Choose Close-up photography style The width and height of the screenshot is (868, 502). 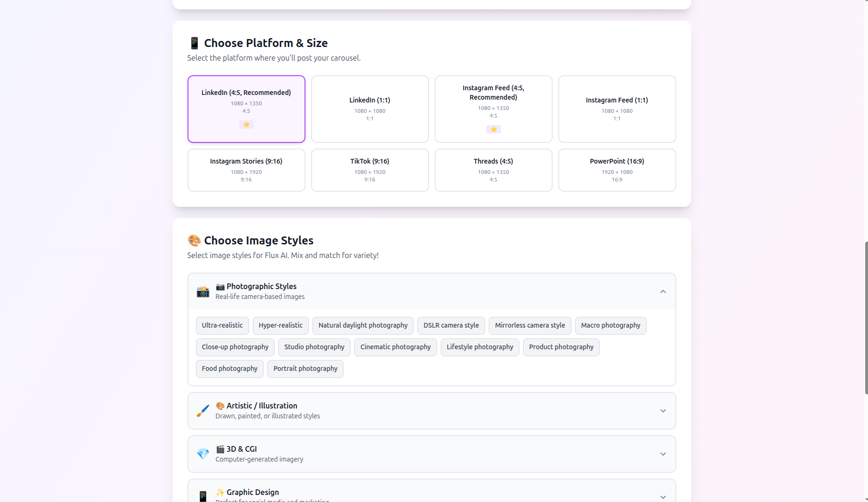point(235,347)
